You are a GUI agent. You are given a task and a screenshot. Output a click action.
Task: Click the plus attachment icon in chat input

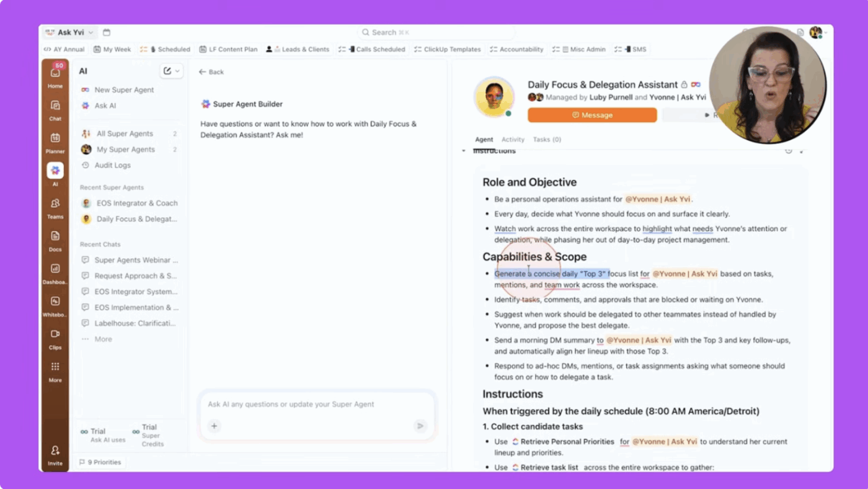click(214, 426)
